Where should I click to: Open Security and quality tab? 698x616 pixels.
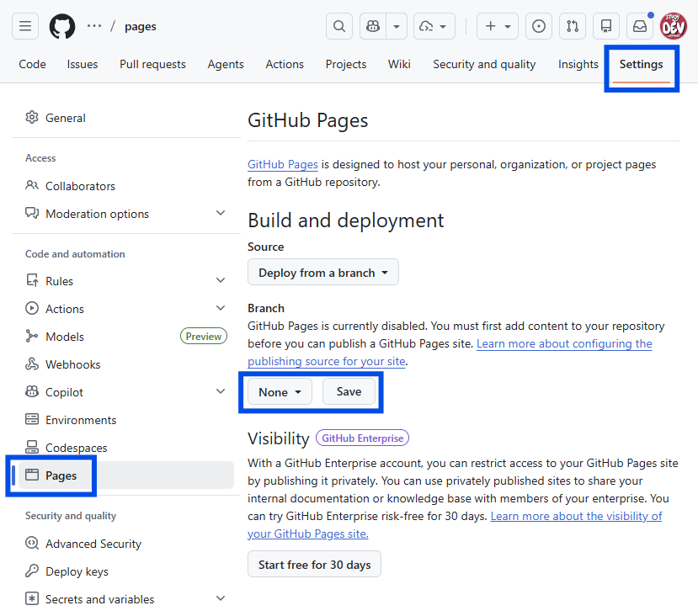click(x=484, y=64)
